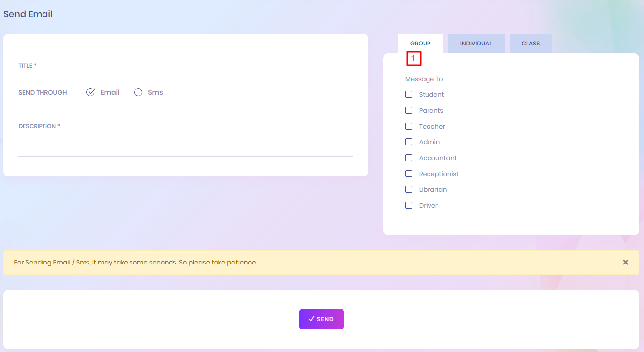Open the Individual tab
Screen dimensions: 644x352
(476, 44)
